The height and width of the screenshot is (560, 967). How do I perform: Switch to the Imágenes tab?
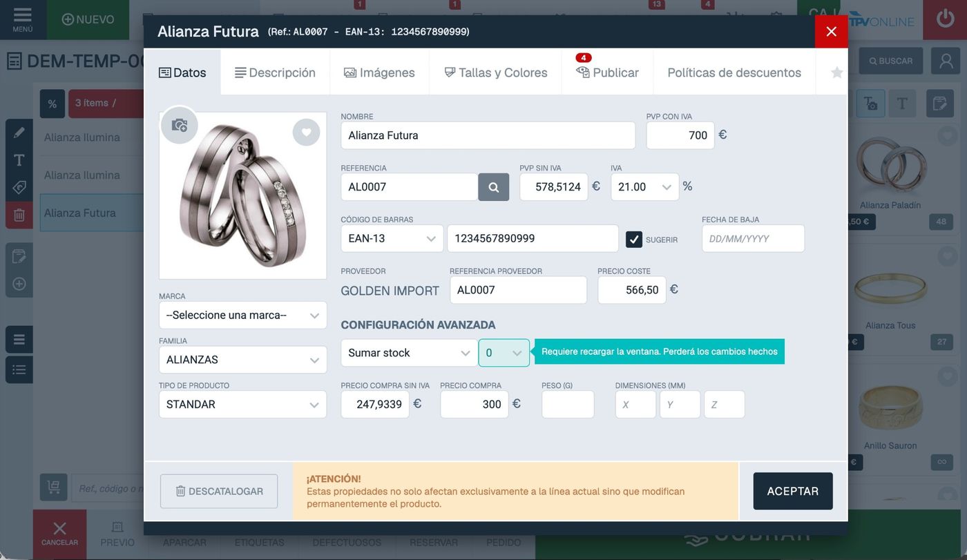point(379,73)
